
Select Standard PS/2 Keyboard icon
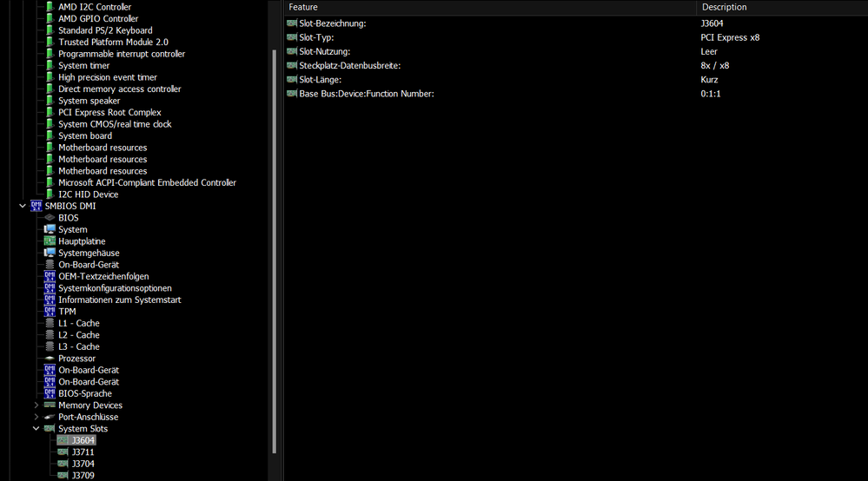[50, 30]
